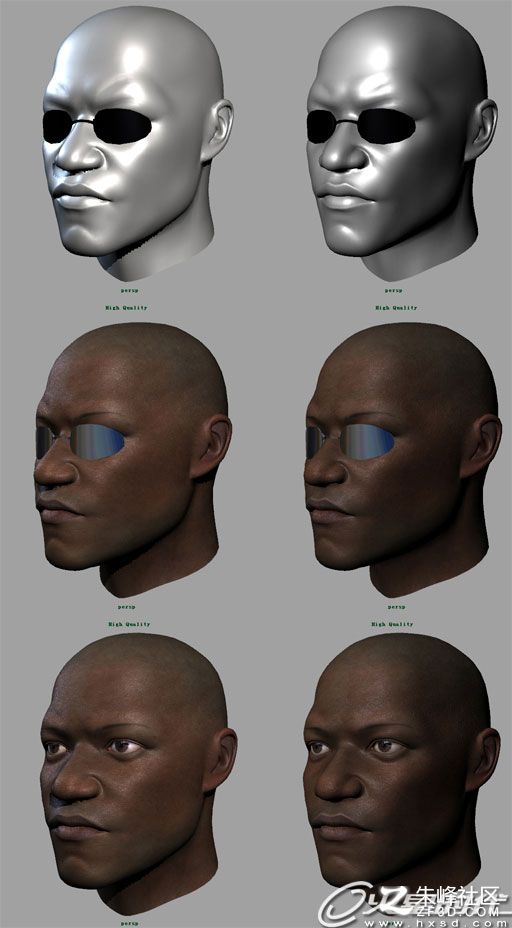The width and height of the screenshot is (512, 928).
Task: Click High Quality text below top-right gray head
Action: 397,308
